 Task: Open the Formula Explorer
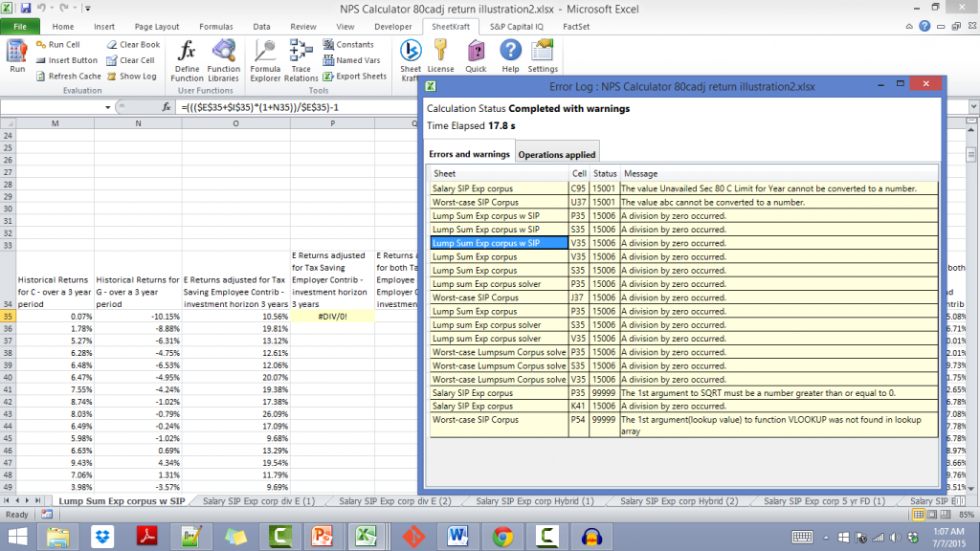[x=265, y=60]
